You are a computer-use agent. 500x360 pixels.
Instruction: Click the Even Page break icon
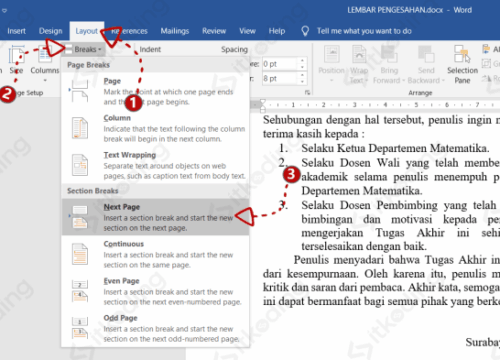[x=80, y=291]
